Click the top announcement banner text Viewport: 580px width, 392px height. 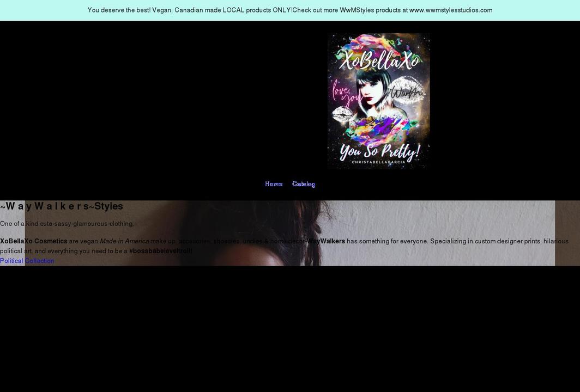point(290,10)
